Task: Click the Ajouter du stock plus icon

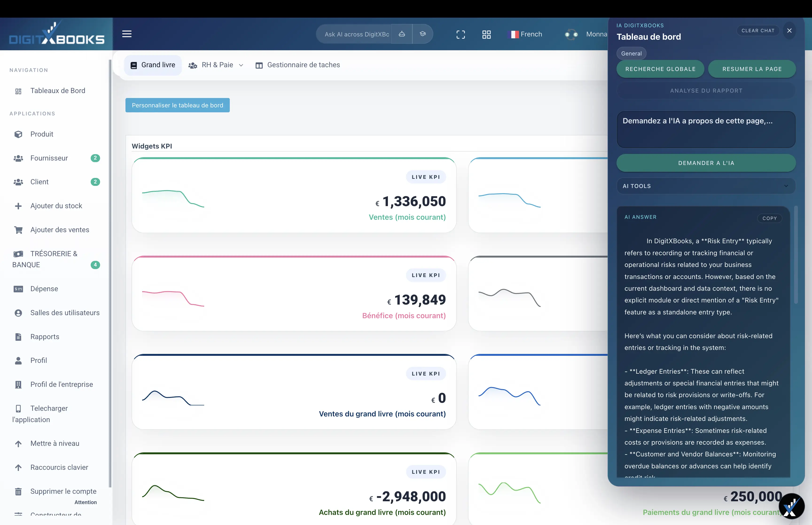Action: [x=18, y=206]
